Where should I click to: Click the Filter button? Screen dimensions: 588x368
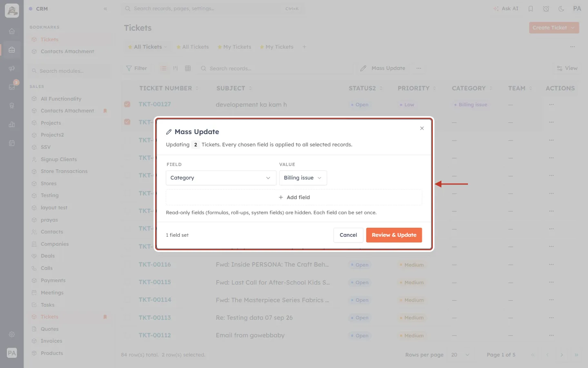137,68
